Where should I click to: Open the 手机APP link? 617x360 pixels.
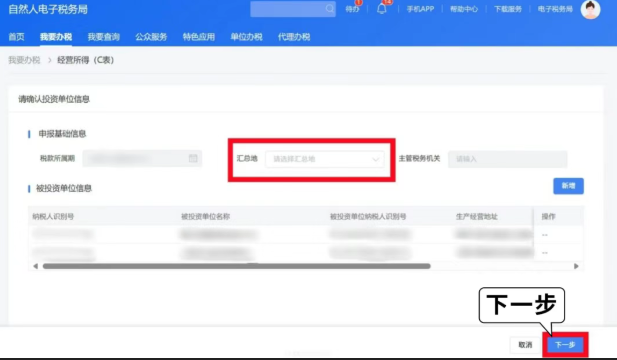[420, 9]
